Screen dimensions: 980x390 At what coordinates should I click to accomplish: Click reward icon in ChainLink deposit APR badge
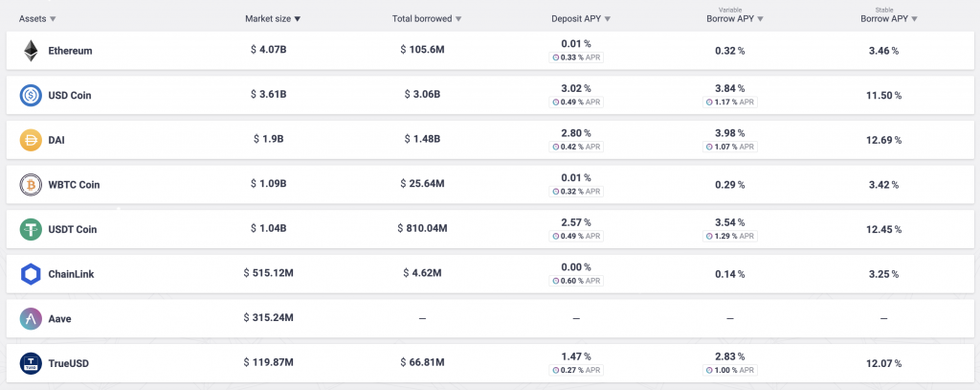(x=556, y=281)
